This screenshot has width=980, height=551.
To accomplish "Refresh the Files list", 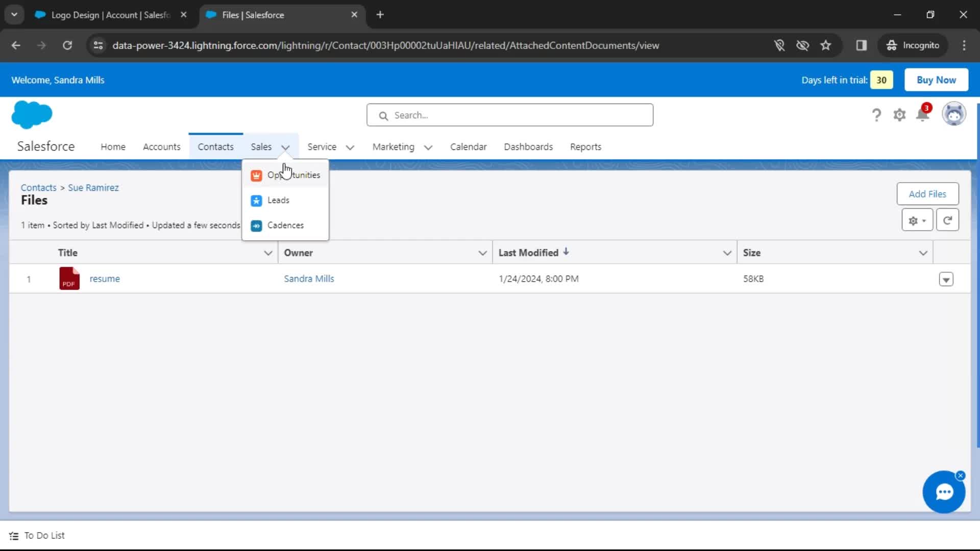I will pos(947,220).
